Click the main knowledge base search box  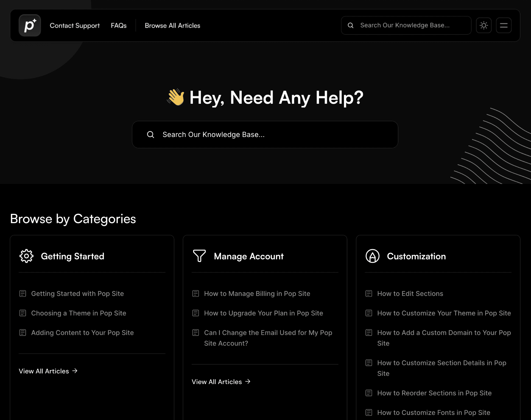click(x=265, y=135)
